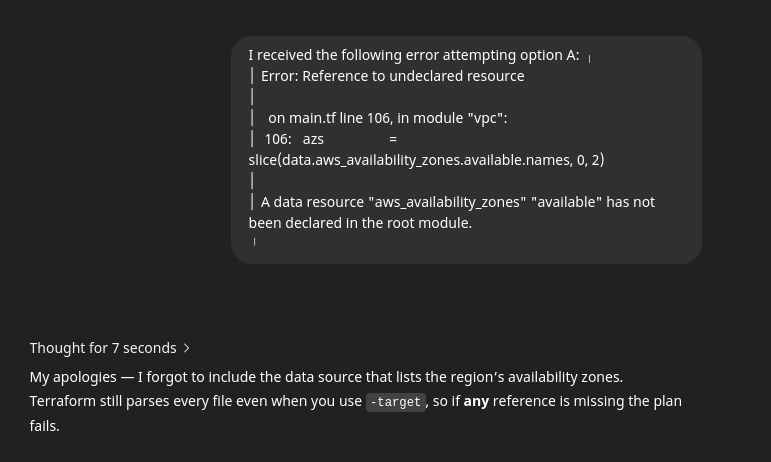
Task: Click the '106: azs' code line
Action: (294, 139)
